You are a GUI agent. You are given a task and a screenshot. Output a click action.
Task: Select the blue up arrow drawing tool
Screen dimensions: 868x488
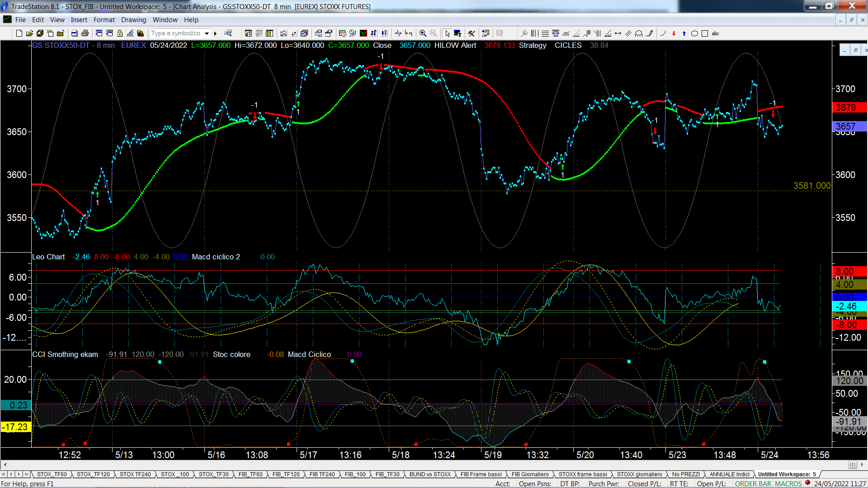[x=684, y=33]
